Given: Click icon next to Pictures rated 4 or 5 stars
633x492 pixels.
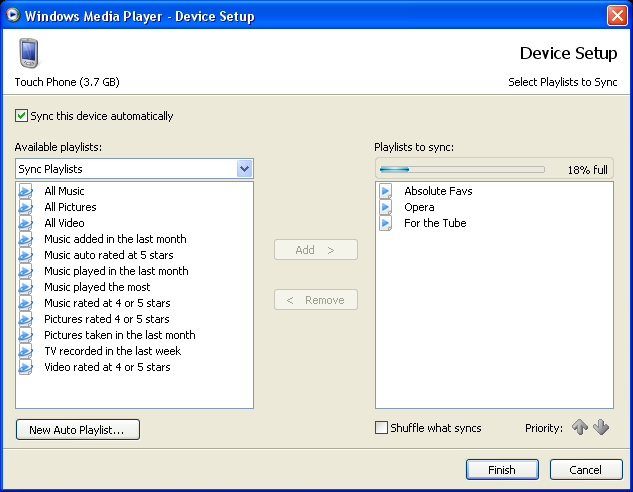Looking at the screenshot, I should (25, 319).
